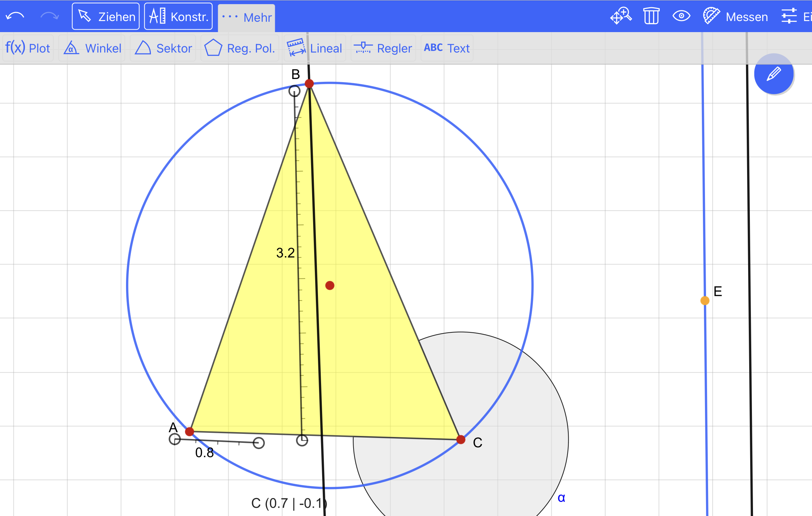Click the trash delete icon
Image resolution: width=812 pixels, height=516 pixels.
click(651, 16)
